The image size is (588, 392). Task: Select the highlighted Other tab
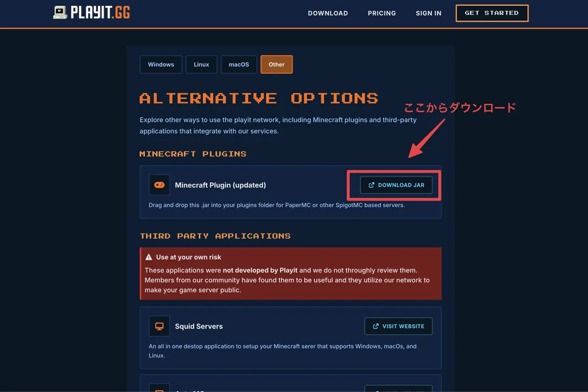276,65
